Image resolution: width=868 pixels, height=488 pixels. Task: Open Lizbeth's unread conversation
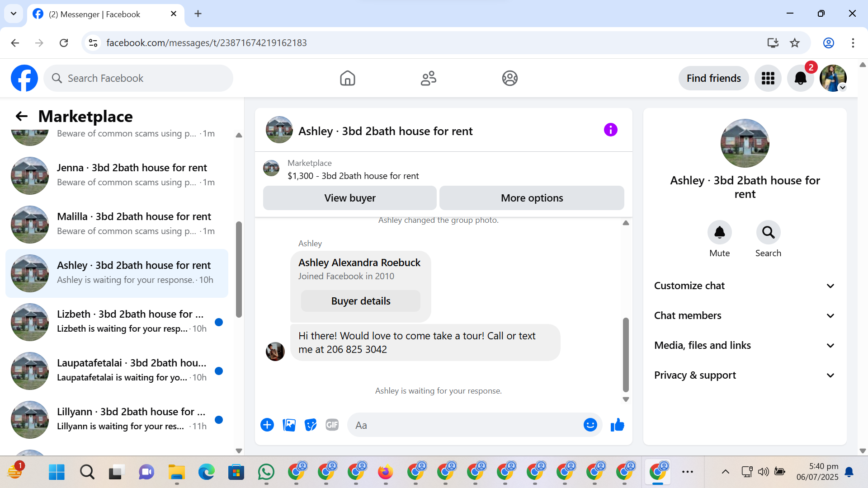click(x=117, y=322)
